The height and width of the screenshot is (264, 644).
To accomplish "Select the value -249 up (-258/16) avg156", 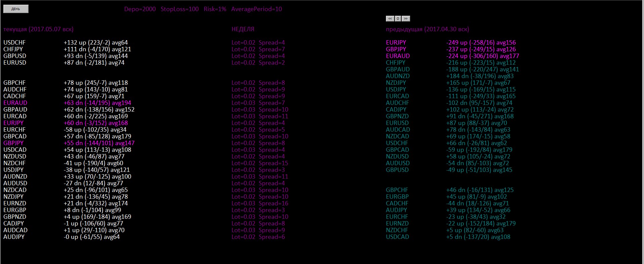I will click(481, 43).
